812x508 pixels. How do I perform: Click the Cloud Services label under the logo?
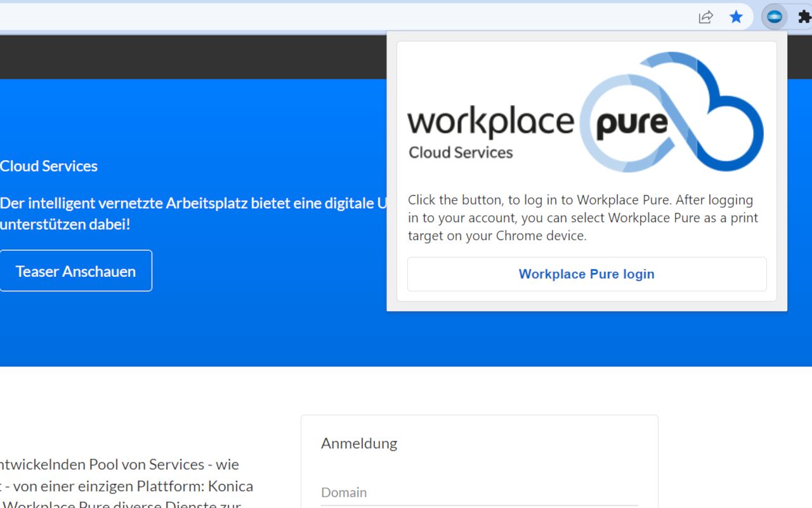pos(461,152)
